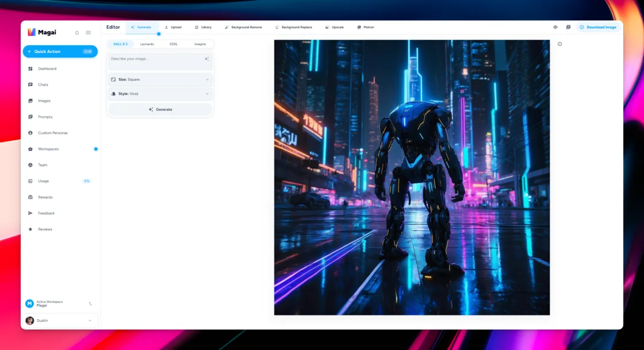
Task: Open the Style: Vivid dropdown
Action: click(160, 94)
